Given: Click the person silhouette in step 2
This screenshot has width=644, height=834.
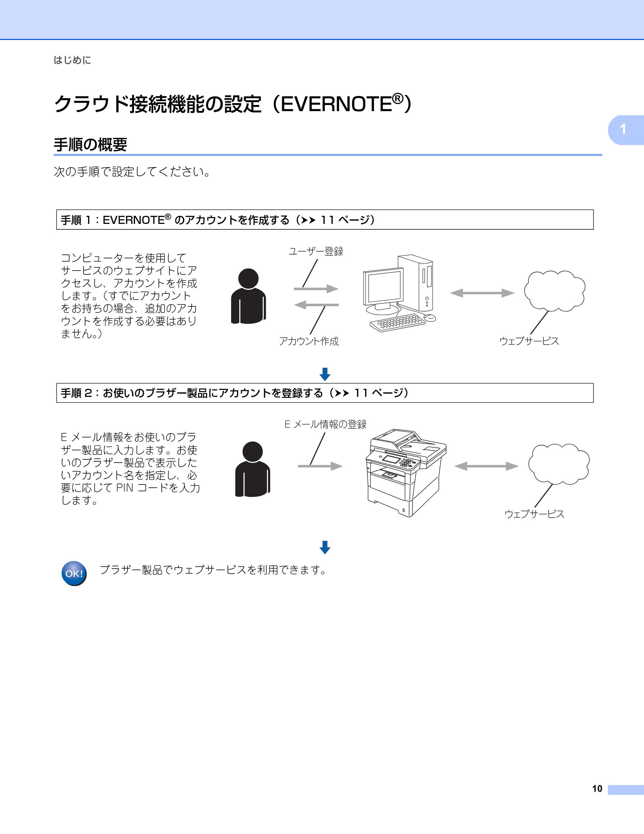Looking at the screenshot, I should [253, 469].
